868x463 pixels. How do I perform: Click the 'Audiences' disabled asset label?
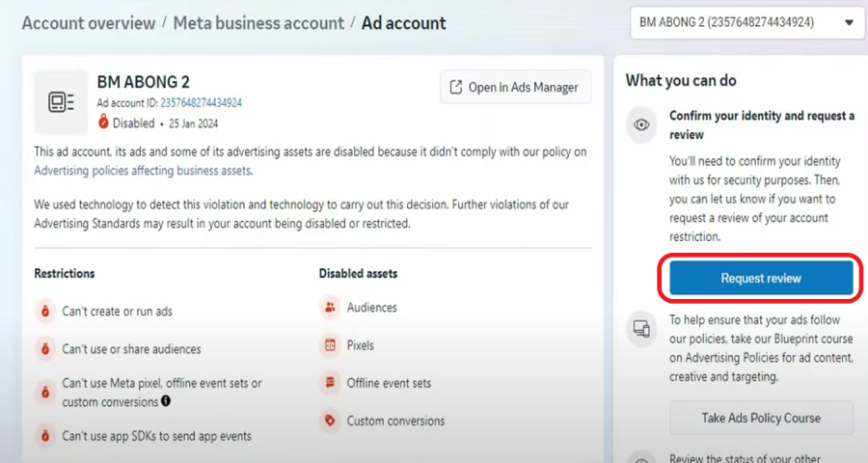coord(372,308)
